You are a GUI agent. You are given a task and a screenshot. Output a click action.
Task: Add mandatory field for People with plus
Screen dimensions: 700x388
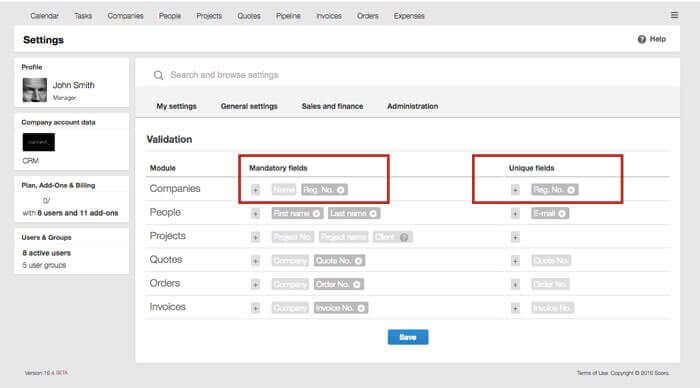click(255, 213)
